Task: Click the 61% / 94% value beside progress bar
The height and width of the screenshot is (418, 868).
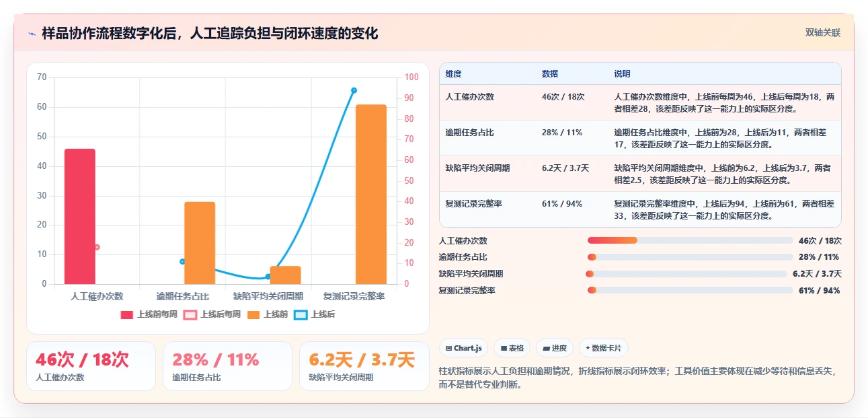Action: pos(820,291)
